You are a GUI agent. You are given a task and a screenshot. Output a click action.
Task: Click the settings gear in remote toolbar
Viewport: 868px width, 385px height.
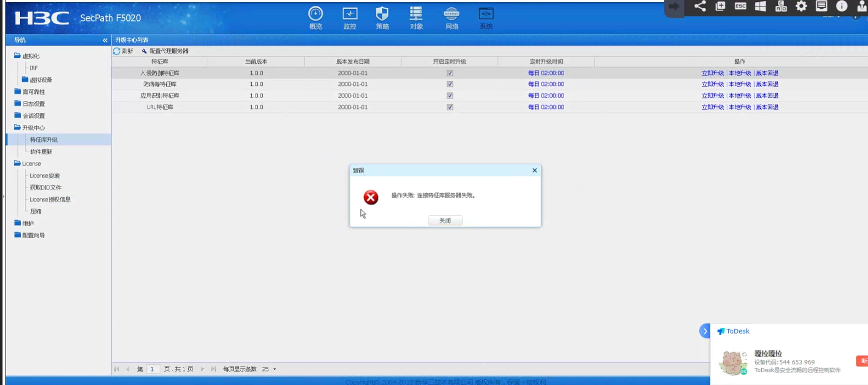(x=801, y=6)
